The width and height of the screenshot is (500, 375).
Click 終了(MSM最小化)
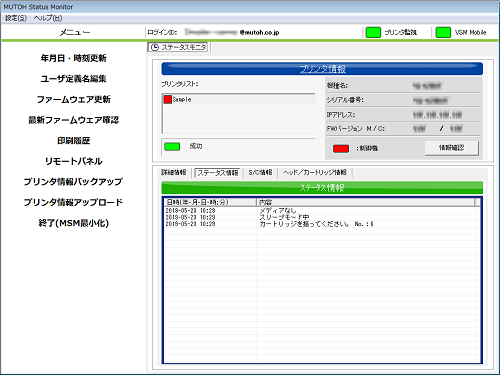73,223
